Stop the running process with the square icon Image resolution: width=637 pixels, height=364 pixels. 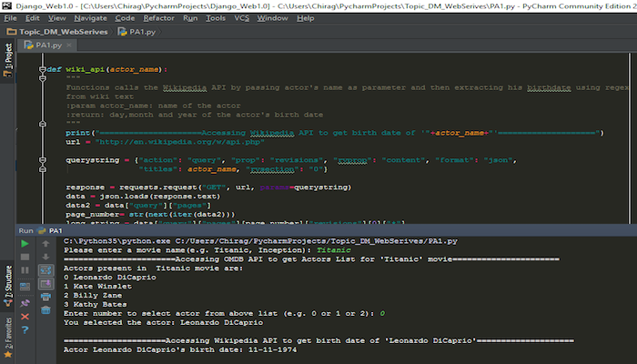(25, 257)
